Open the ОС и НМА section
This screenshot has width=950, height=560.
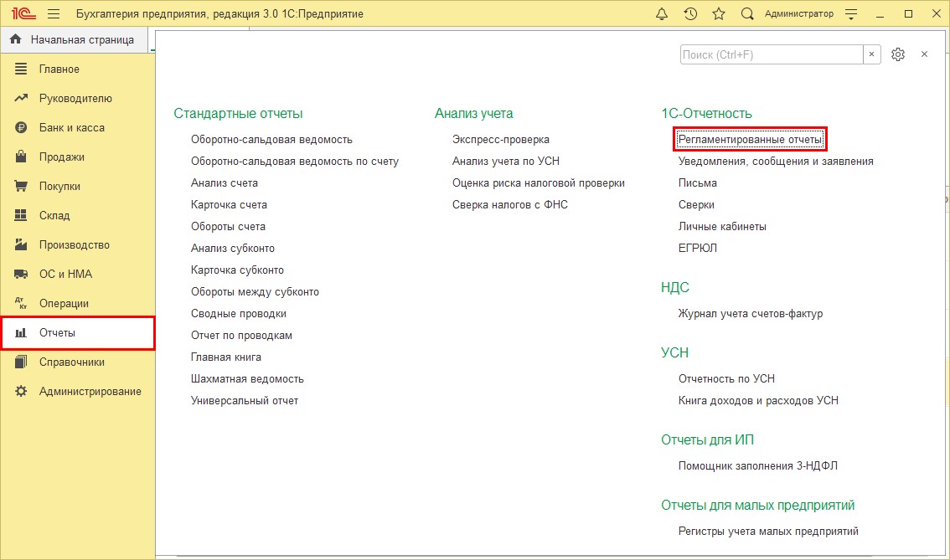[78, 275]
